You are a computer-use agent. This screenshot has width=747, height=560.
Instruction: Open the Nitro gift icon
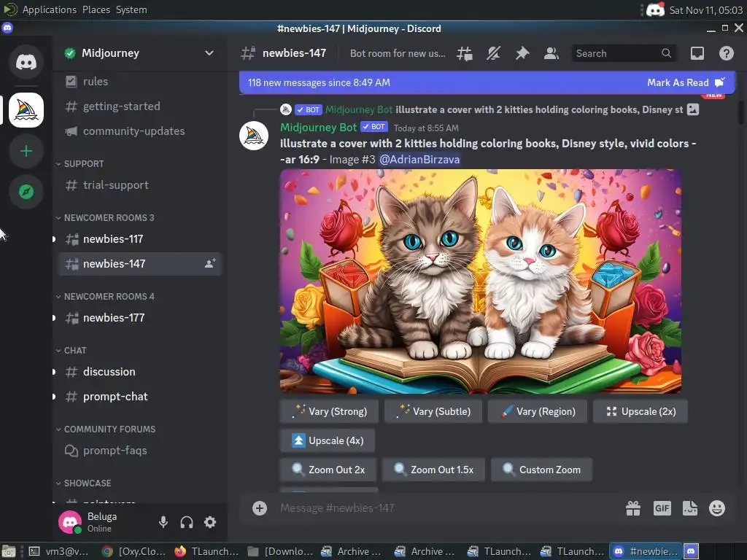[x=633, y=508]
